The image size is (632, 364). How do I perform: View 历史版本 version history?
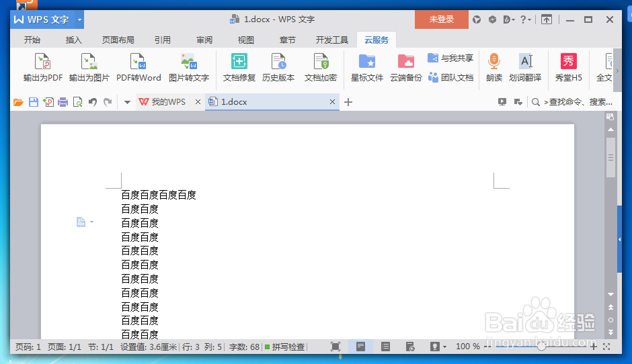(x=278, y=68)
